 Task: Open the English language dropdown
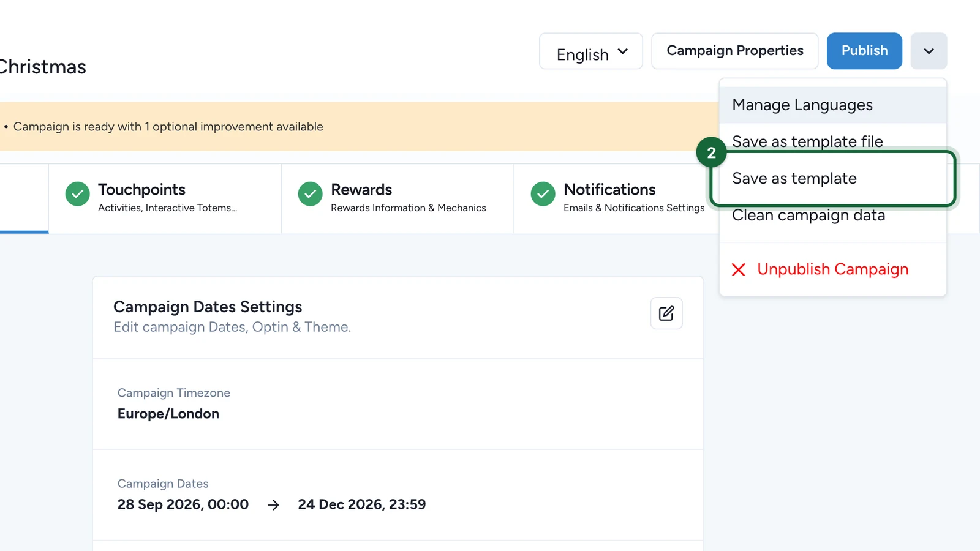point(591,51)
